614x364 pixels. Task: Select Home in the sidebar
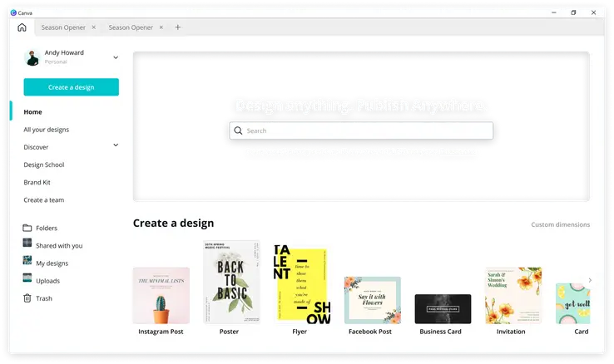[33, 112]
